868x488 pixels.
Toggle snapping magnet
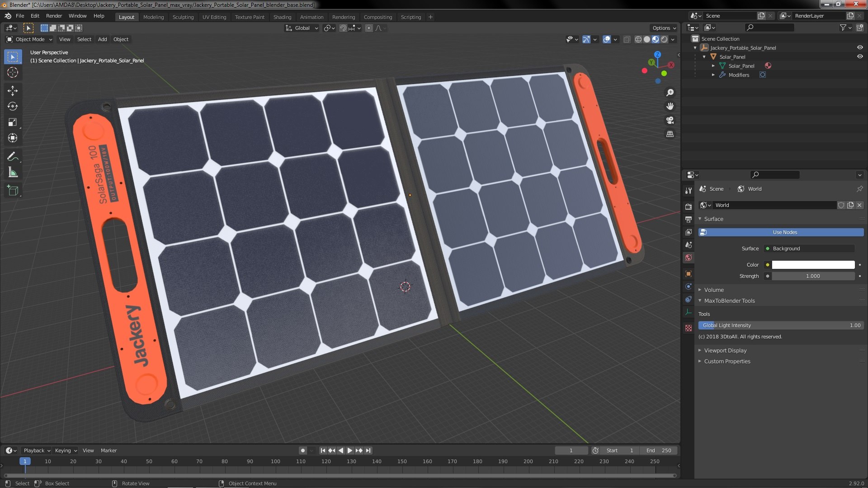pyautogui.click(x=343, y=28)
